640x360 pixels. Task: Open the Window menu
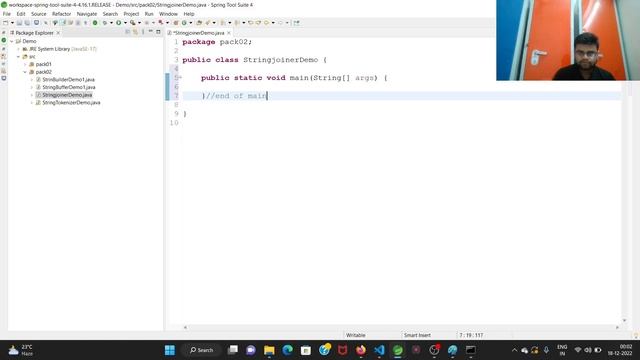click(x=168, y=14)
